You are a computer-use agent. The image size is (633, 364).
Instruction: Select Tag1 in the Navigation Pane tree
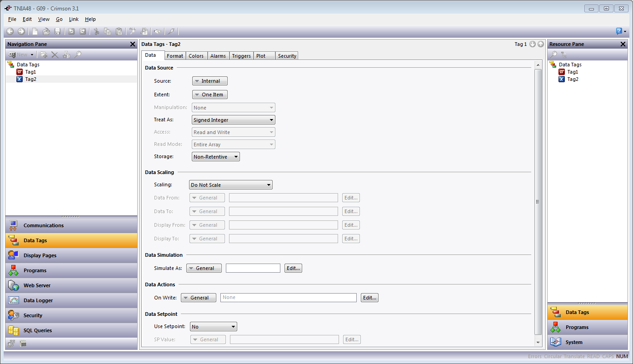click(30, 72)
